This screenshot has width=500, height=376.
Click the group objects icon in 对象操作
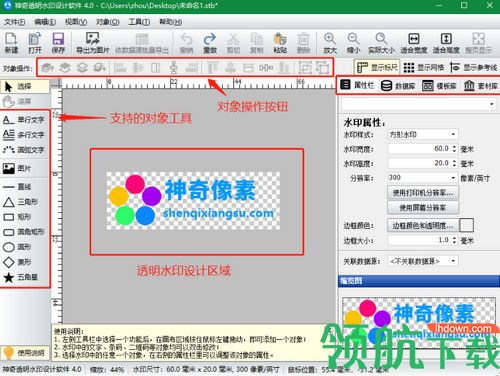pos(305,68)
